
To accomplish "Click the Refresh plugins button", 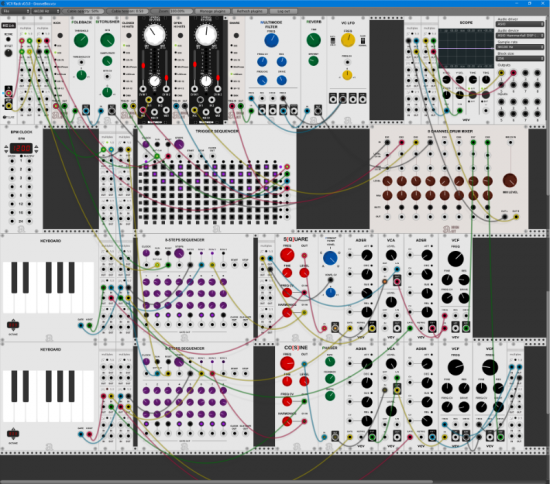I will tap(249, 11).
